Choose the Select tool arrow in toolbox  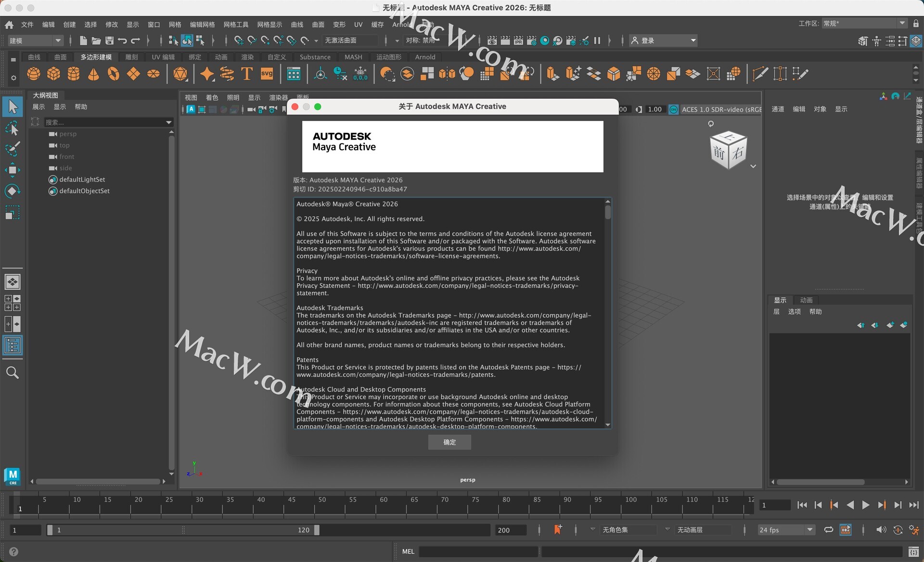(x=13, y=106)
